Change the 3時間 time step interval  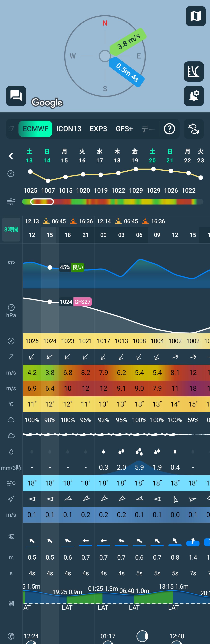[x=11, y=229]
